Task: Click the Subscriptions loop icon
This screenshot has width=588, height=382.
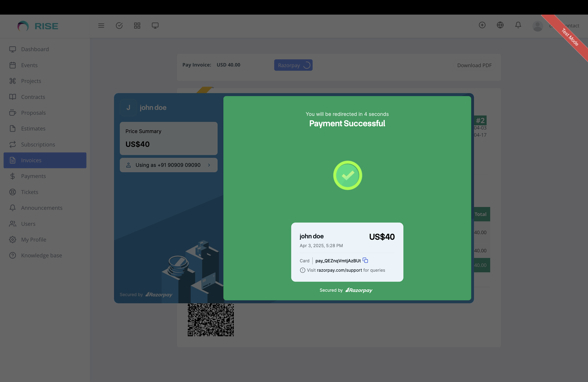Action: click(x=13, y=144)
